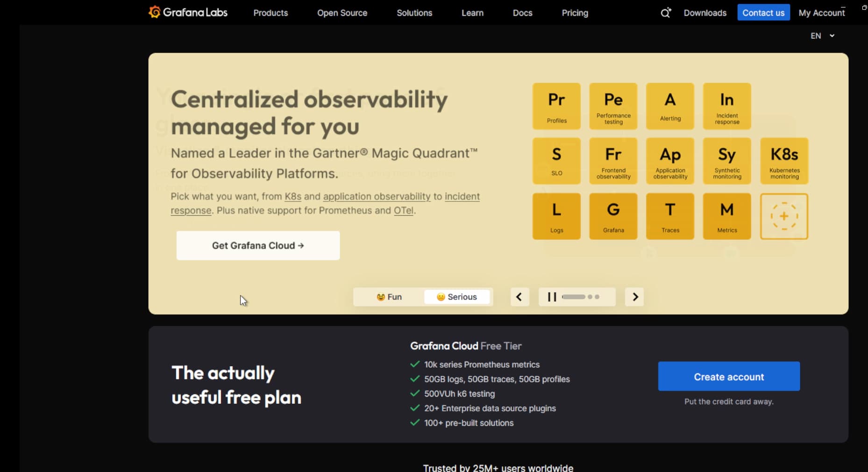Viewport: 868px width, 472px height.
Task: Click '500VUh k6 testing' text
Action: [x=459, y=393]
